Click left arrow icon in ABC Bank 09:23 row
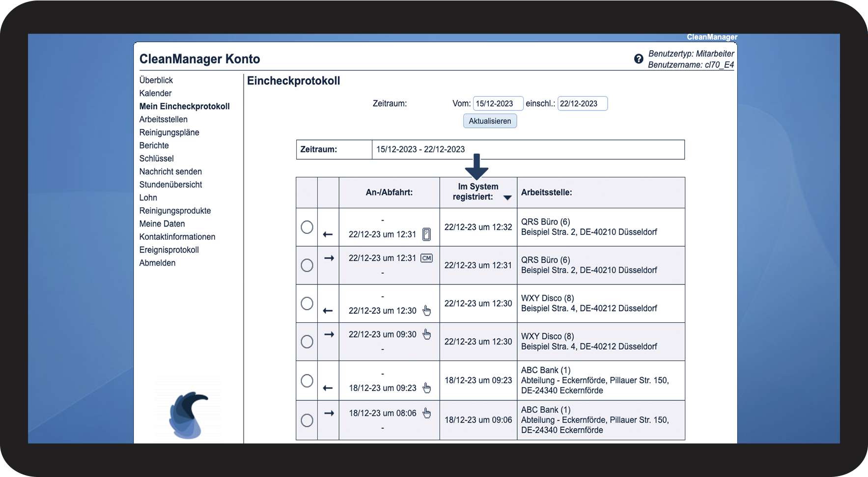This screenshot has height=477, width=868. [328, 388]
